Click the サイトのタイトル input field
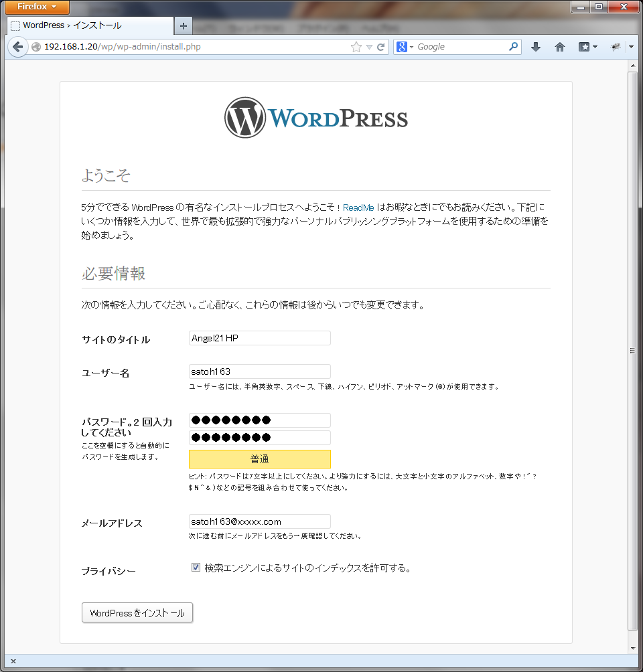643x672 pixels. tap(259, 338)
